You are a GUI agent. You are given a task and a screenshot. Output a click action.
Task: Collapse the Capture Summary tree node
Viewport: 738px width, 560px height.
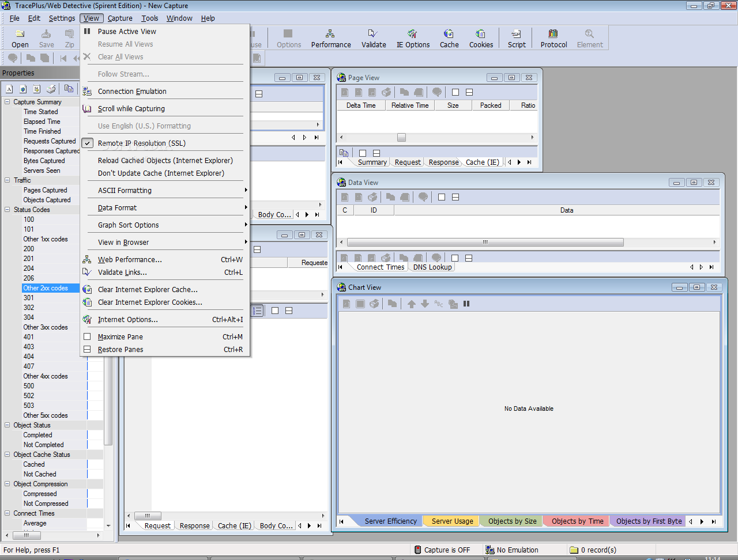(x=7, y=102)
